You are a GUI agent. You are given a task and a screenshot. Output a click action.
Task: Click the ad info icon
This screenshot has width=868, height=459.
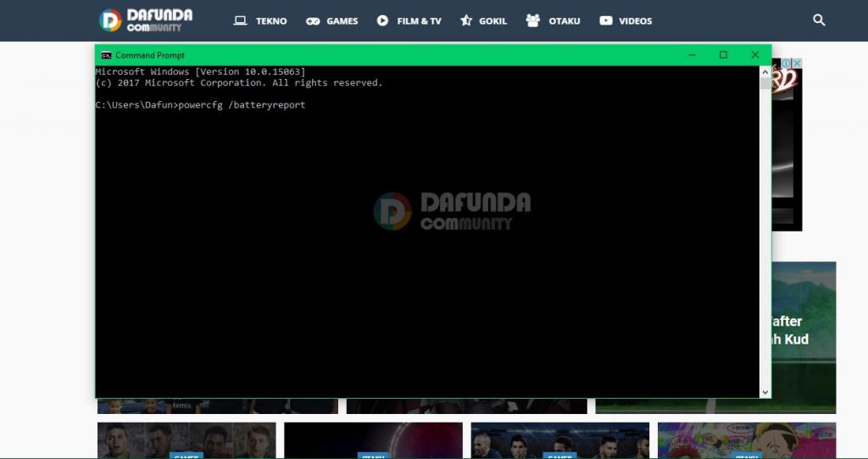[x=787, y=64]
